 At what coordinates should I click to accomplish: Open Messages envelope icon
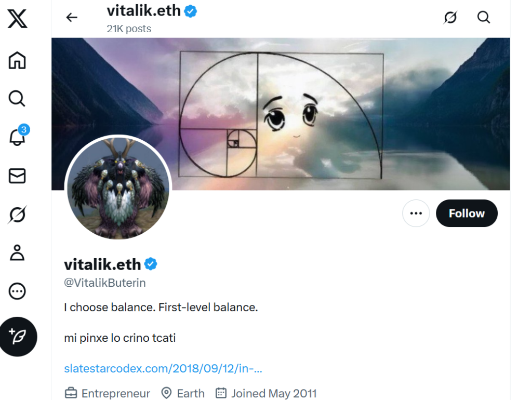[x=17, y=176]
